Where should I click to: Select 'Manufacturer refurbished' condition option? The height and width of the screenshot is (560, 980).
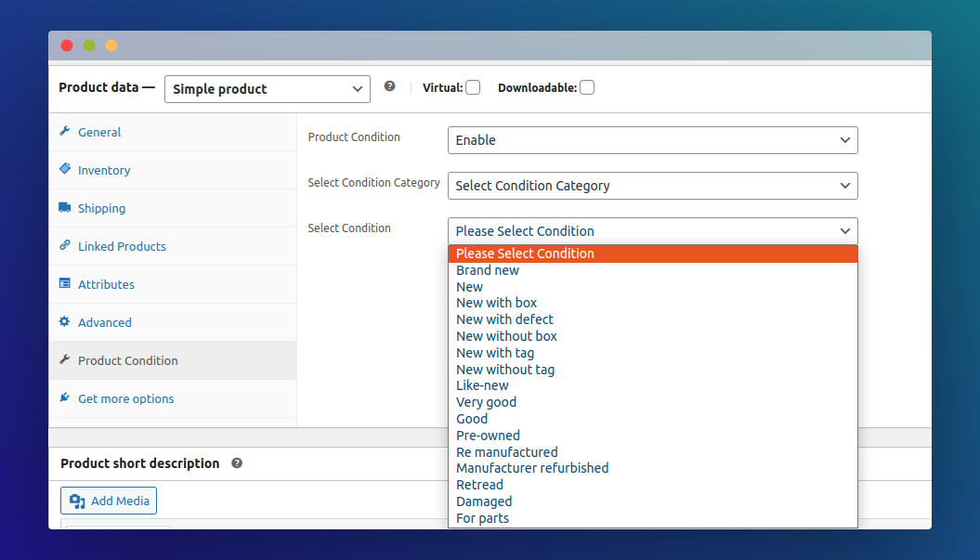[x=532, y=468]
